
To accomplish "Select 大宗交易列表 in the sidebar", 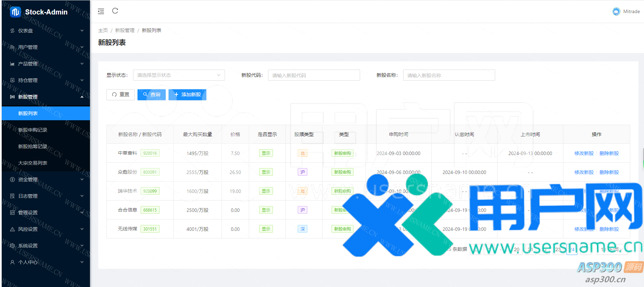I will pyautogui.click(x=33, y=163).
